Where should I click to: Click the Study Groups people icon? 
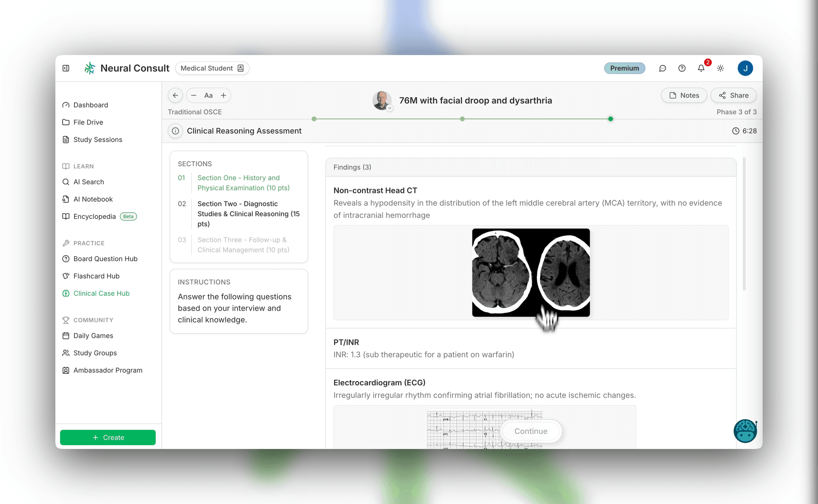click(x=66, y=353)
